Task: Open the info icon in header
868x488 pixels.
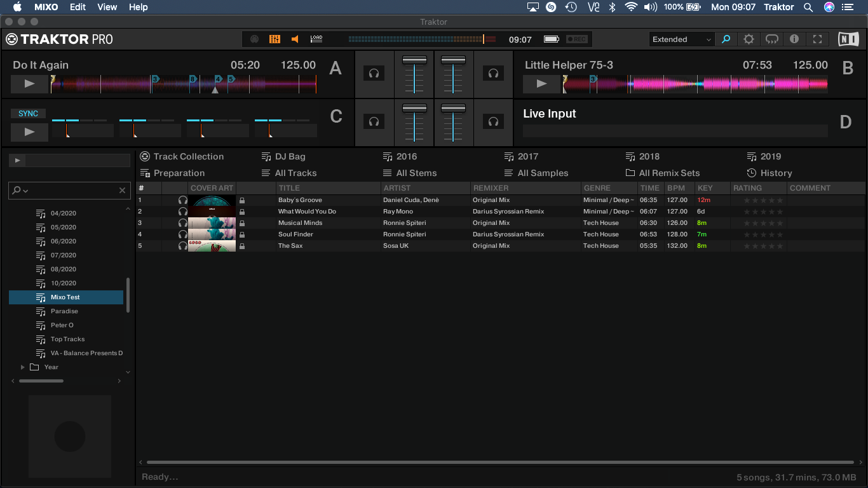Action: click(794, 39)
